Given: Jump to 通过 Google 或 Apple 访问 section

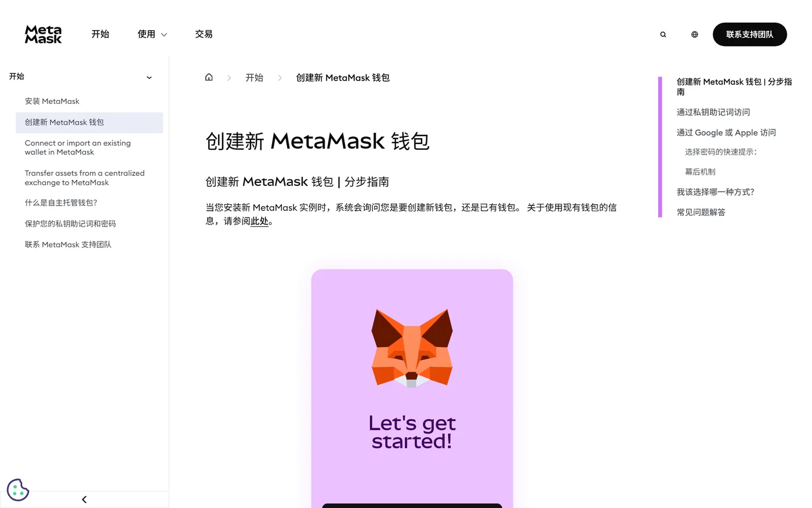Looking at the screenshot, I should [x=726, y=132].
